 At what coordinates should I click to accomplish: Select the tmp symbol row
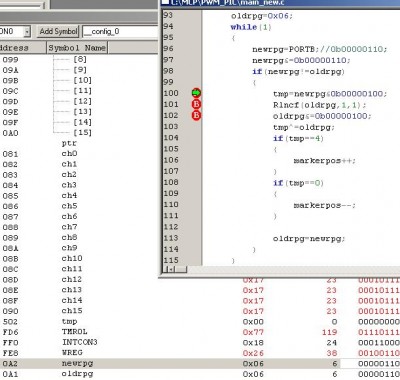pyautogui.click(x=200, y=322)
